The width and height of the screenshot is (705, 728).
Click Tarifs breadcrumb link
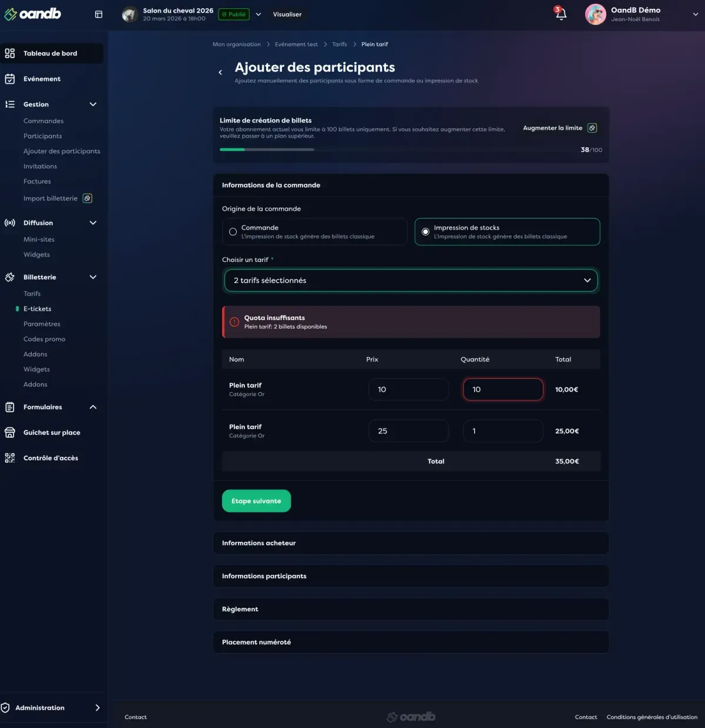339,45
